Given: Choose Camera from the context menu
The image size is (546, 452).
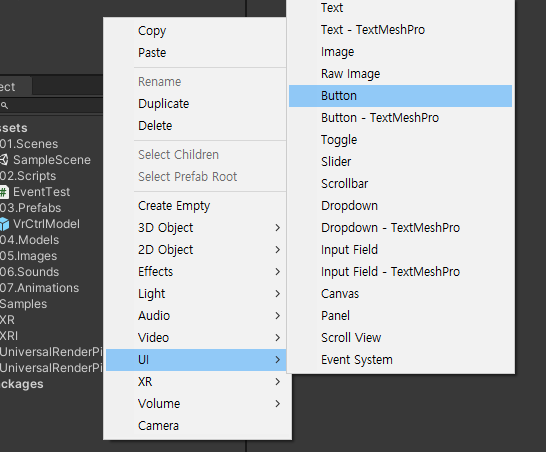Looking at the screenshot, I should coord(196,426).
